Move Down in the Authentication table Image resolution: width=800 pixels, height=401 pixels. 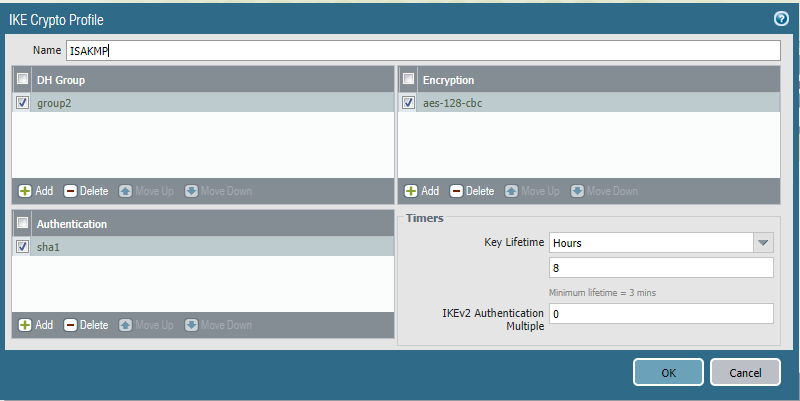tap(218, 325)
